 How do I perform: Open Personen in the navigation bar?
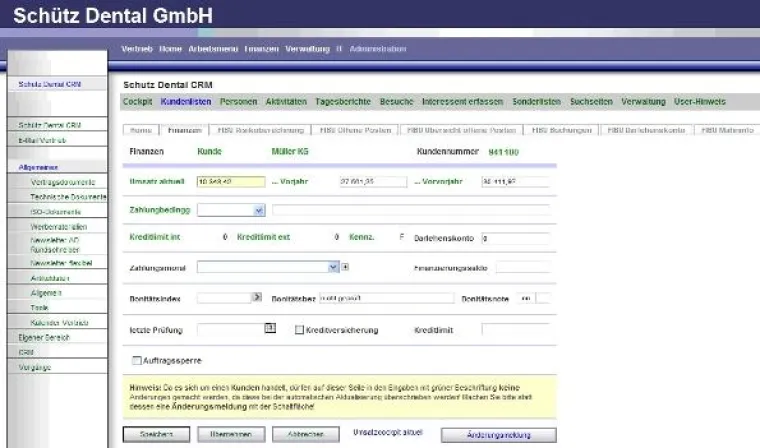point(238,102)
